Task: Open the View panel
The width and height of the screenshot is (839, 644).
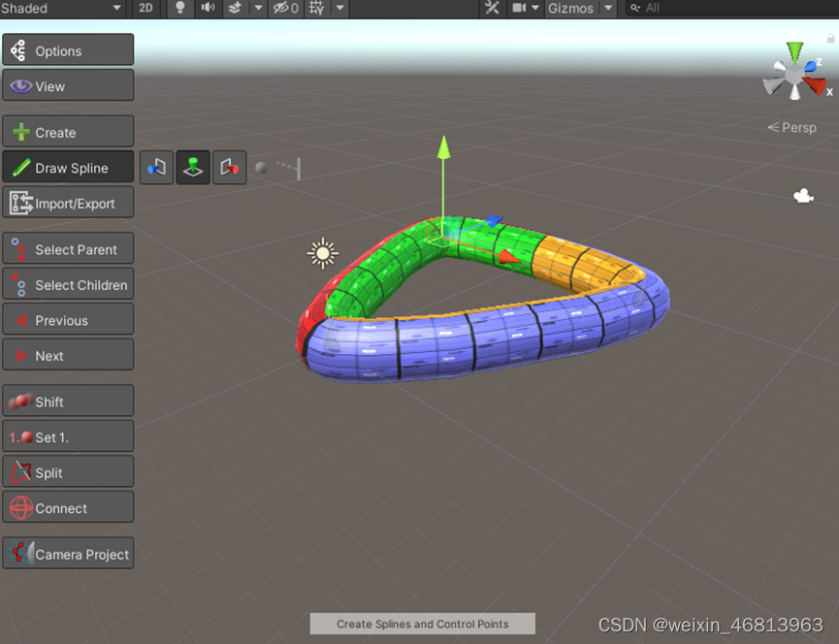Action: click(68, 85)
